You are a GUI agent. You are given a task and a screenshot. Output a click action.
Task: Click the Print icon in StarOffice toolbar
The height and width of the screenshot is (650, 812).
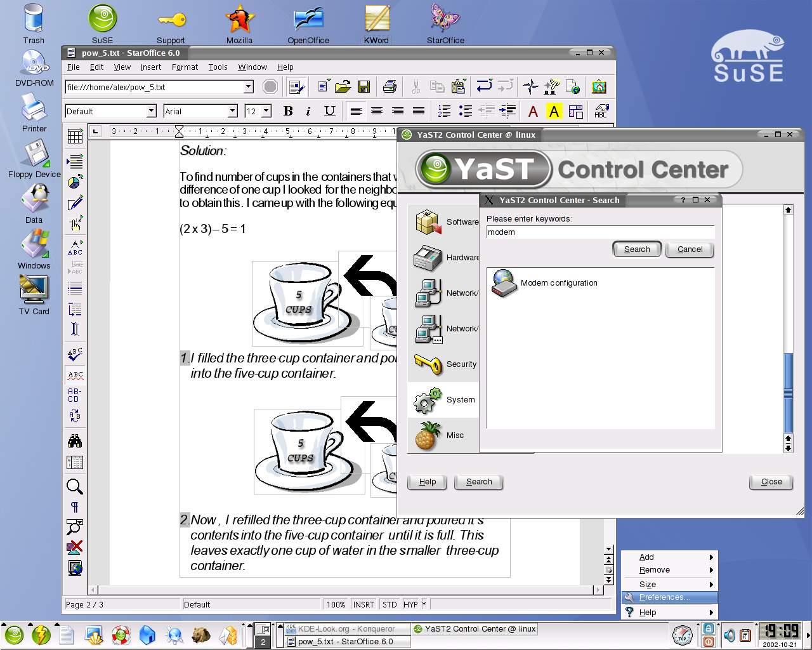(x=390, y=87)
